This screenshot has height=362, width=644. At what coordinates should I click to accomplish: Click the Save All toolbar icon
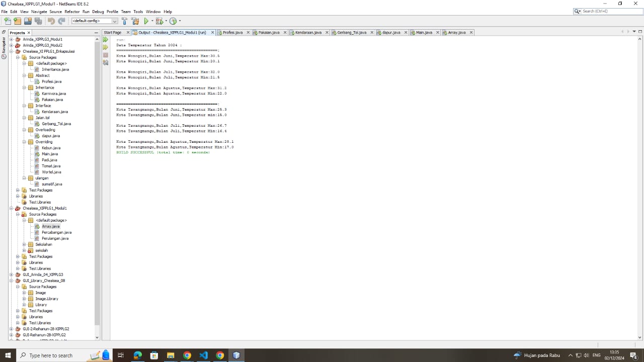coord(37,21)
